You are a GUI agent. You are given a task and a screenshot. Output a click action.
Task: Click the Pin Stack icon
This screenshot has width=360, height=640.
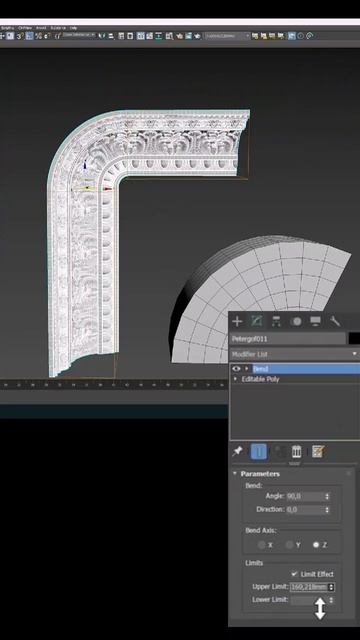(x=237, y=451)
